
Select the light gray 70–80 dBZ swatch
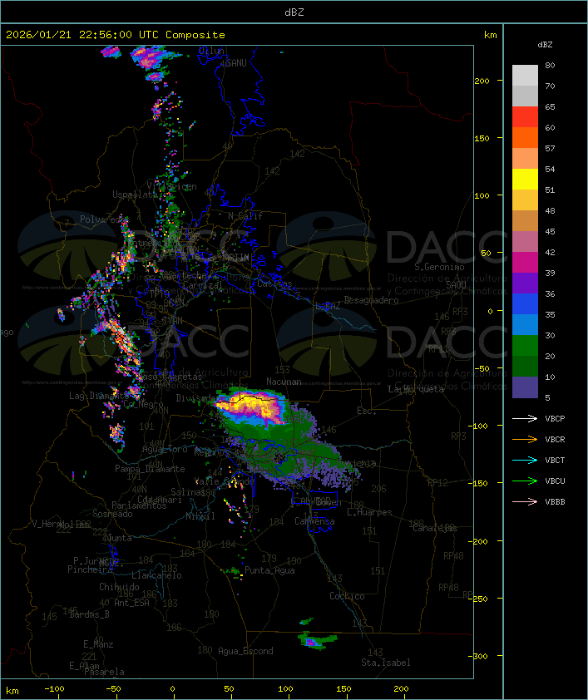[x=525, y=75]
